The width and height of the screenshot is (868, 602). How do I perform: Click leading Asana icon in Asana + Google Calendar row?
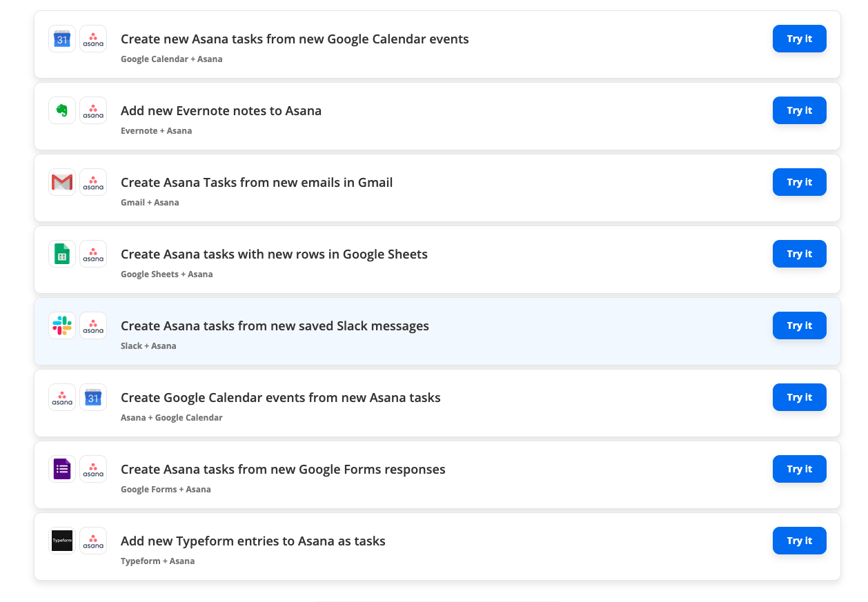coord(62,397)
